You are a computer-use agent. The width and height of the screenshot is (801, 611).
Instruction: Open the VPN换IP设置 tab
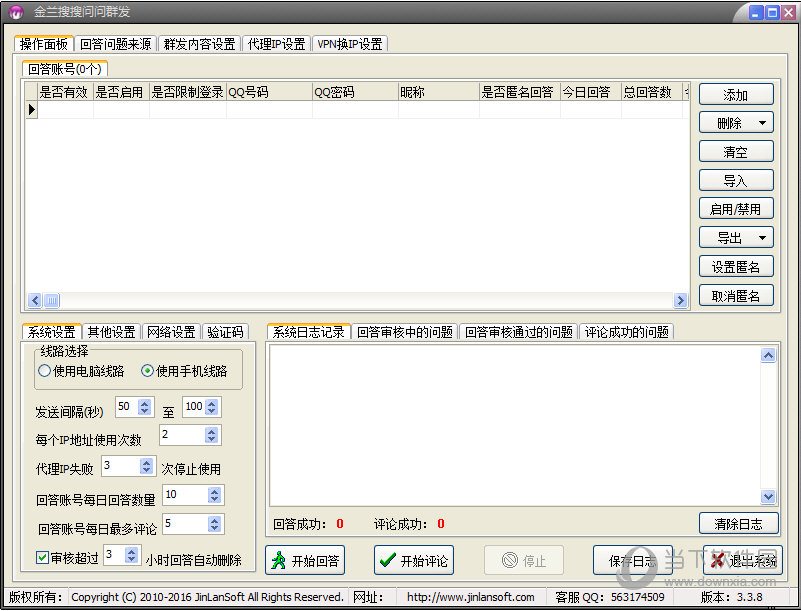pyautogui.click(x=350, y=44)
